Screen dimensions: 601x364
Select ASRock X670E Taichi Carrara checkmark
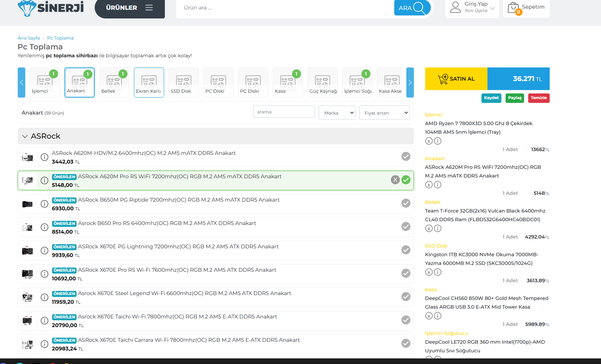tap(406, 343)
